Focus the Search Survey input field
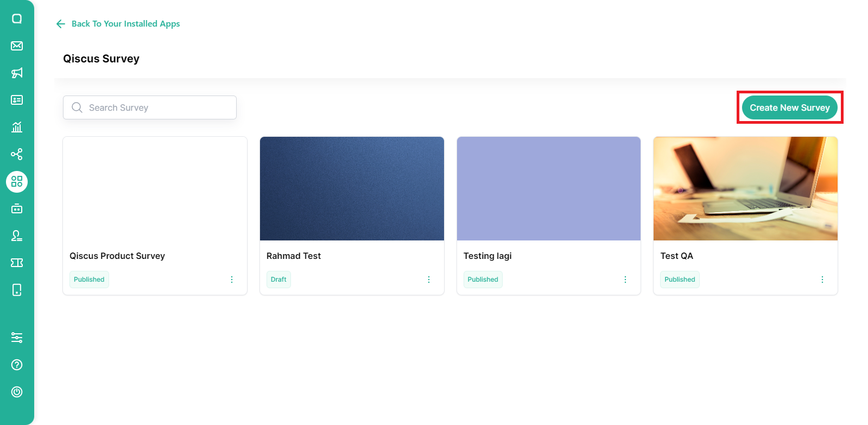 pos(150,107)
